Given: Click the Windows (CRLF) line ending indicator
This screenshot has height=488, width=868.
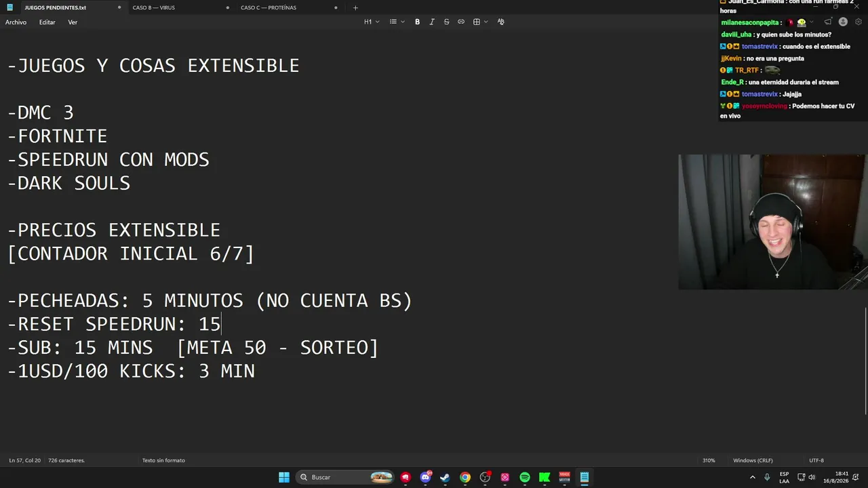Looking at the screenshot, I should [x=753, y=460].
